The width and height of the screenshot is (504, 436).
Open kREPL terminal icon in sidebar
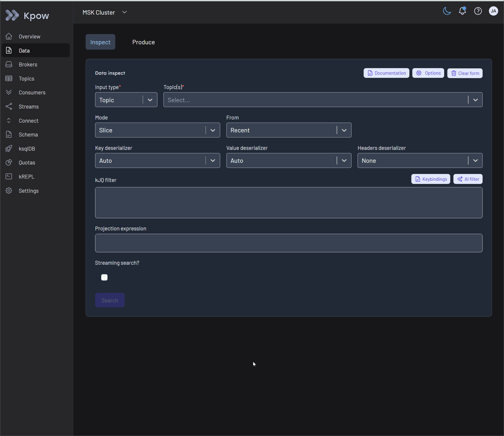point(9,177)
